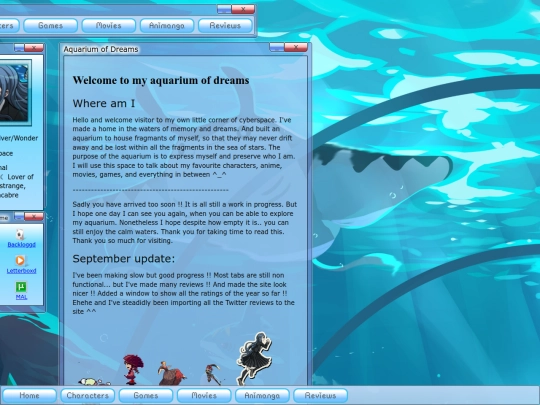The width and height of the screenshot is (540, 405).
Task: Click the 'Welcome to my aquarium of dreams' heading
Action: pyautogui.click(x=161, y=80)
